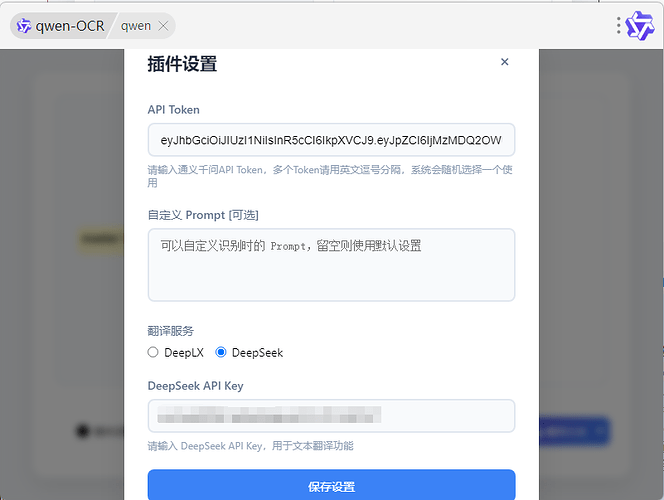Click into the API Token field
The height and width of the screenshot is (500, 664).
[x=331, y=140]
